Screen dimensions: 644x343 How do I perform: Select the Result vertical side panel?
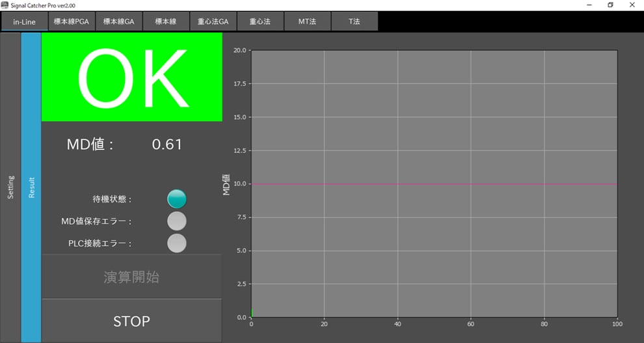click(31, 187)
